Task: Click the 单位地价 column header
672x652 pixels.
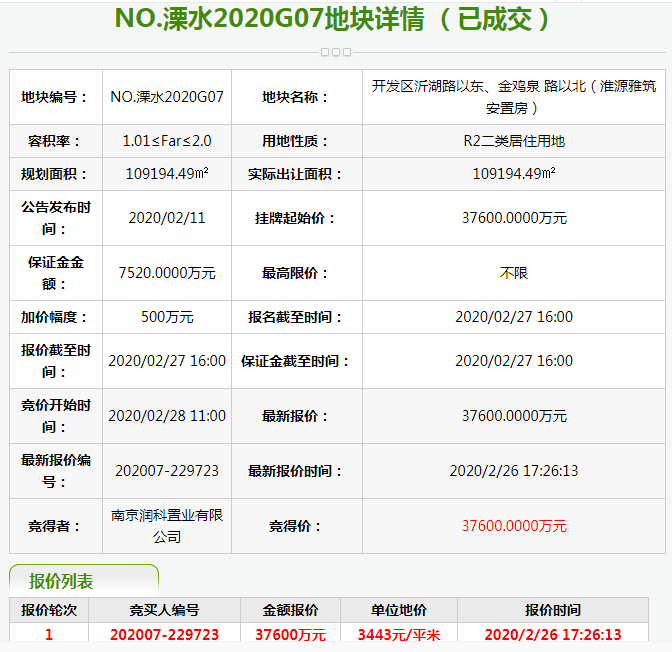Action: coord(399,610)
